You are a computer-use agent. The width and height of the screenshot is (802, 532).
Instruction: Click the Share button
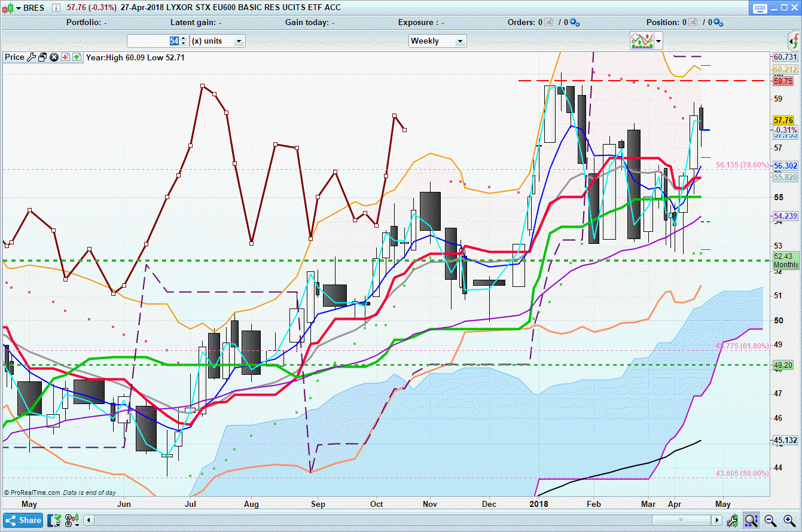tap(23, 520)
